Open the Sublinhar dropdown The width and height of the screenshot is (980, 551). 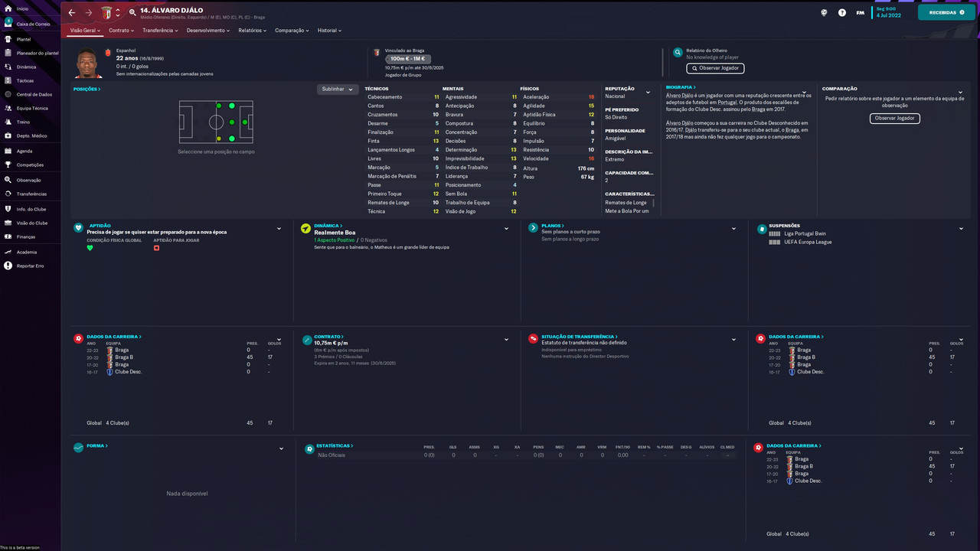338,89
